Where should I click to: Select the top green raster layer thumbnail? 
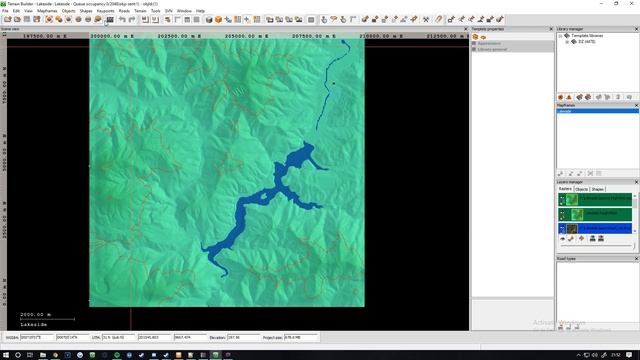[572, 200]
